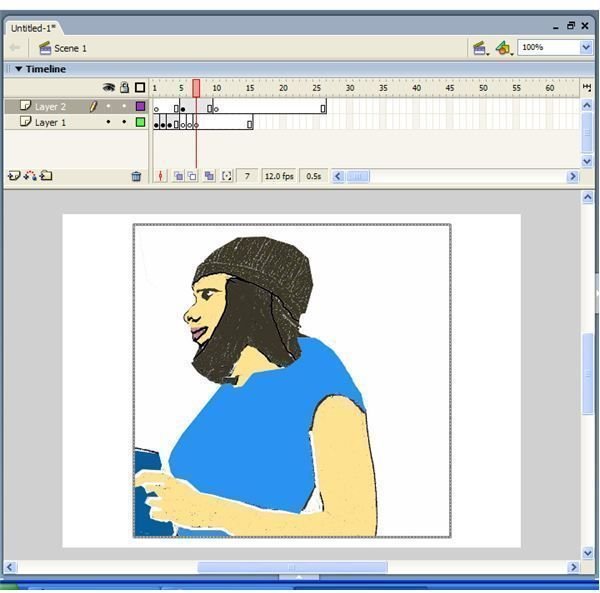The image size is (600, 593).
Task: Click the 12.0 fps frame rate field
Action: (279, 176)
